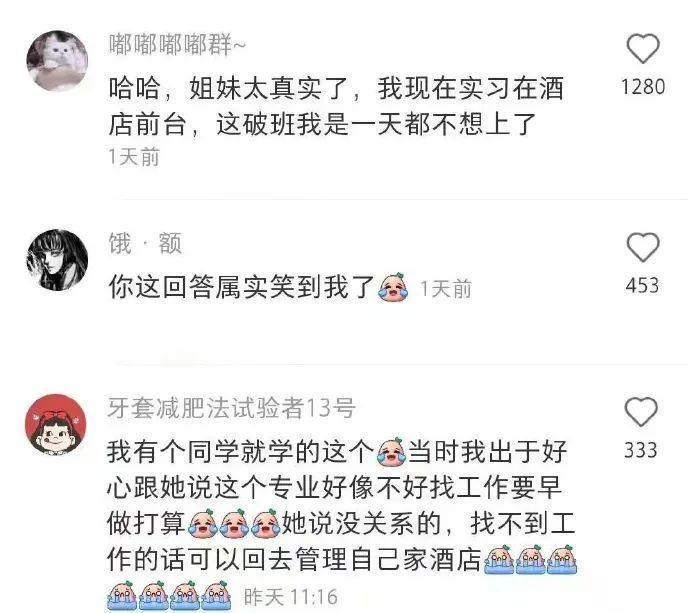Click the crying-laugh emoji after 笑到我了
This screenshot has height=613, width=690.
click(393, 287)
